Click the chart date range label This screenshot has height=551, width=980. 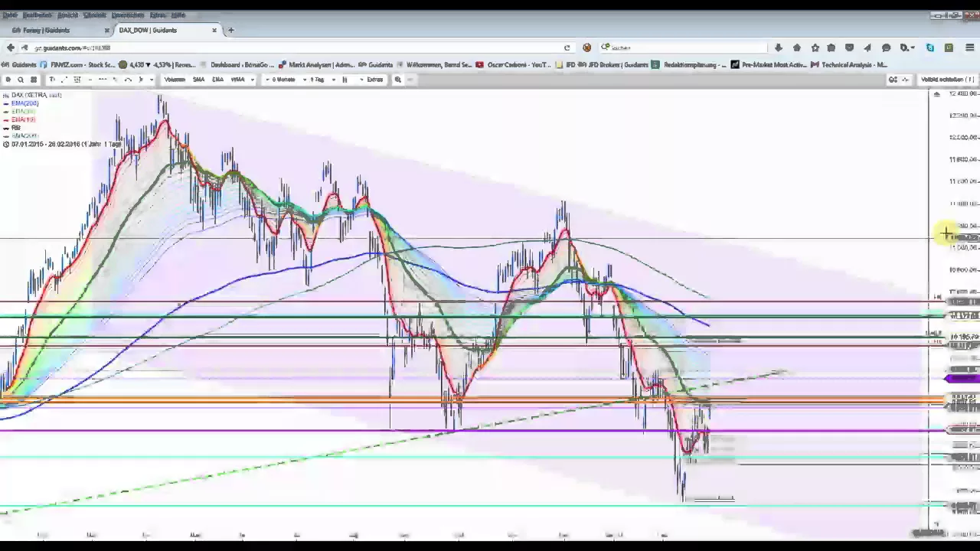click(x=63, y=144)
